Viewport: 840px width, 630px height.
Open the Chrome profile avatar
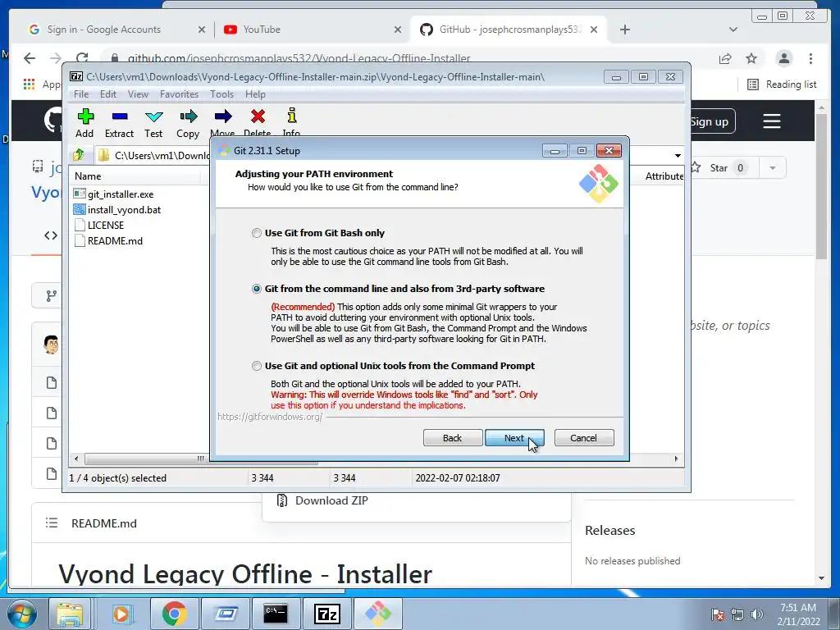tap(783, 58)
